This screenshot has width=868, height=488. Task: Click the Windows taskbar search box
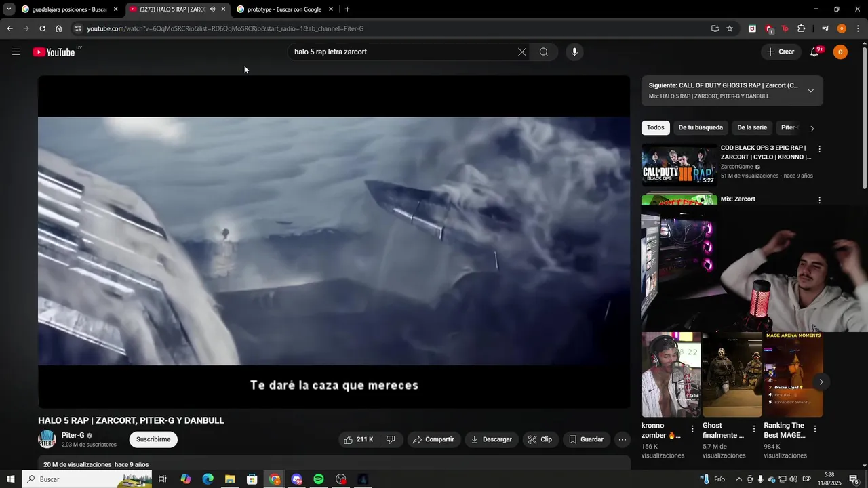tap(87, 479)
